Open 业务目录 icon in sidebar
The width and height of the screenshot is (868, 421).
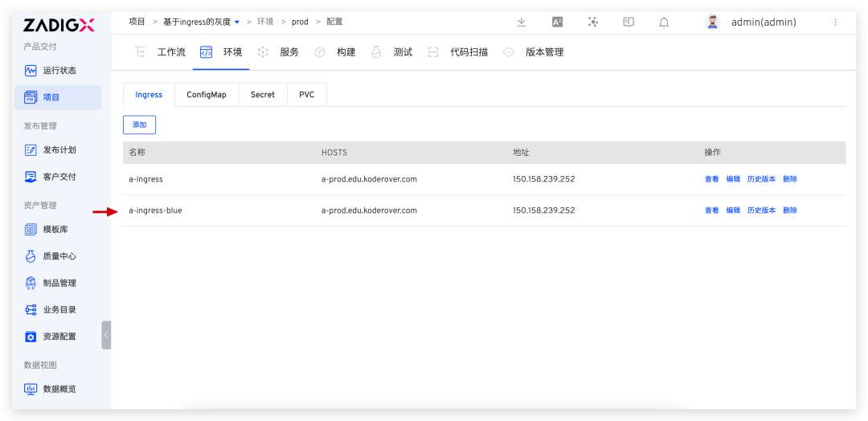[x=31, y=310]
